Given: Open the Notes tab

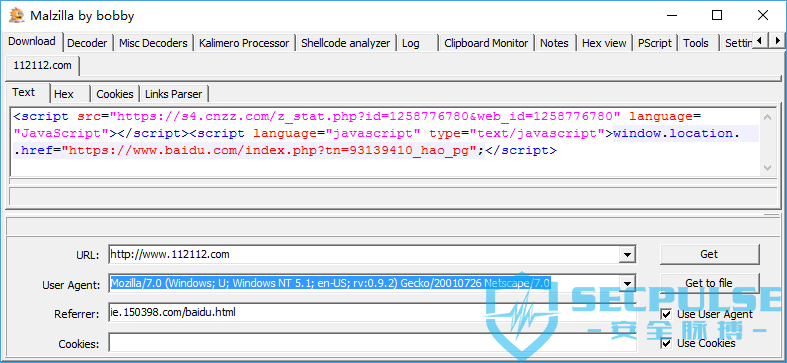Looking at the screenshot, I should (554, 43).
